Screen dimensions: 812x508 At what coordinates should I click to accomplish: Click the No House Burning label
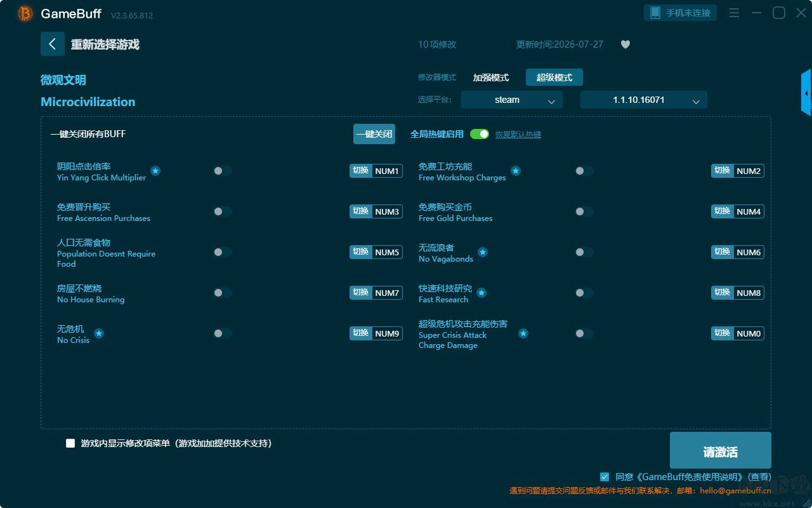pos(91,300)
